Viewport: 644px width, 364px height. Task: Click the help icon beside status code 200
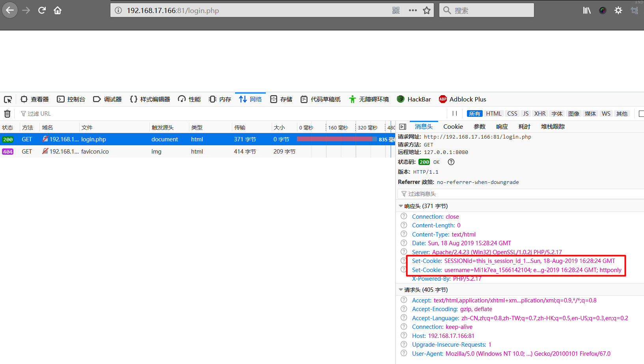(451, 162)
